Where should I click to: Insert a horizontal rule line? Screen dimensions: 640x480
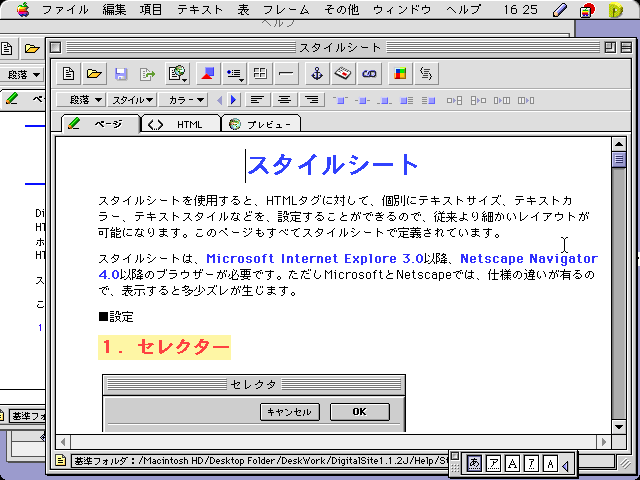point(286,73)
